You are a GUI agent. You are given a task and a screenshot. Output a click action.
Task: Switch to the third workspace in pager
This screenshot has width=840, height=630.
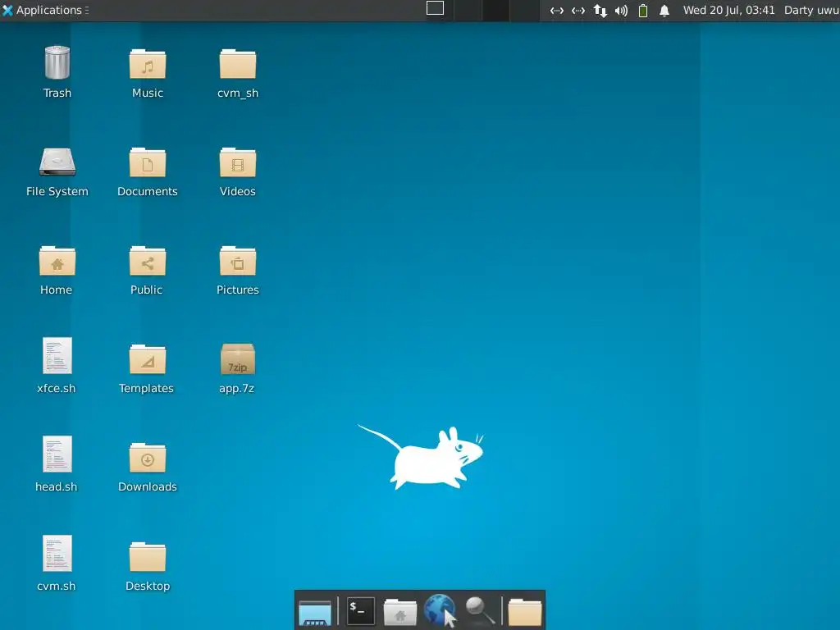[496, 11]
